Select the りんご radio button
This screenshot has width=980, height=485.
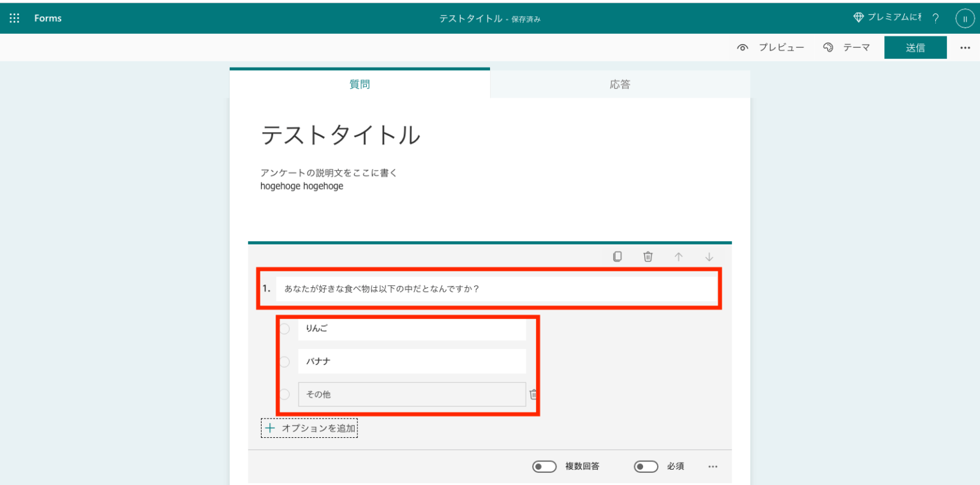click(x=284, y=328)
